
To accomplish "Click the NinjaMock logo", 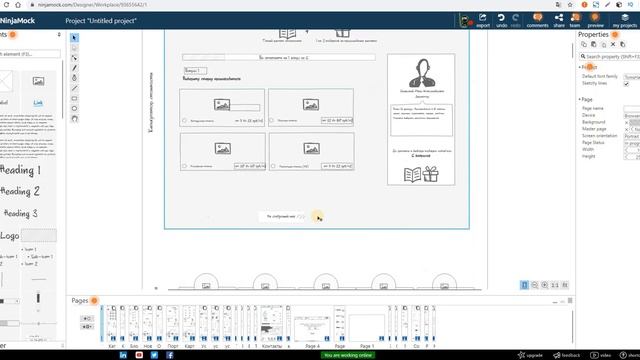I will pos(18,20).
